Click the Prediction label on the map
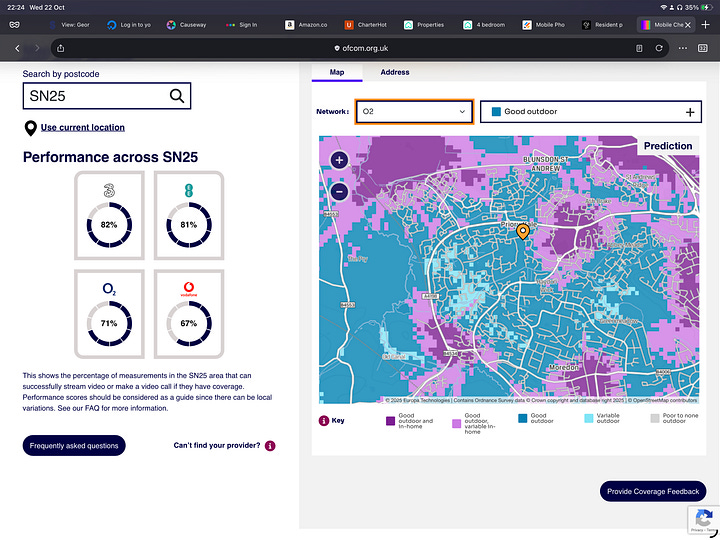 coord(668,146)
